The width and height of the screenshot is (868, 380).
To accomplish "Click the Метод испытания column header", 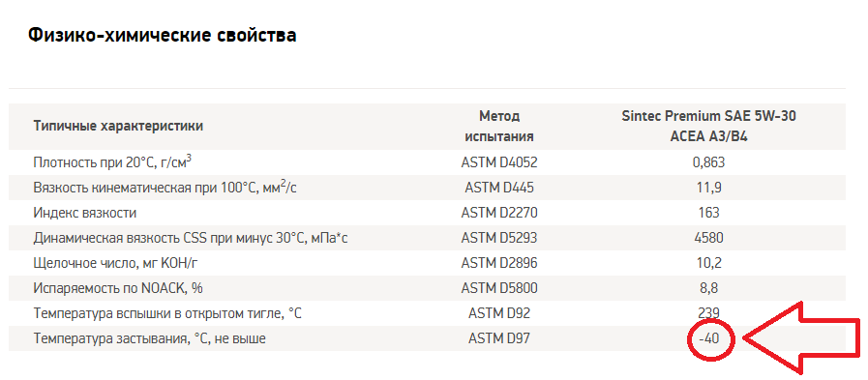I will [x=499, y=126].
